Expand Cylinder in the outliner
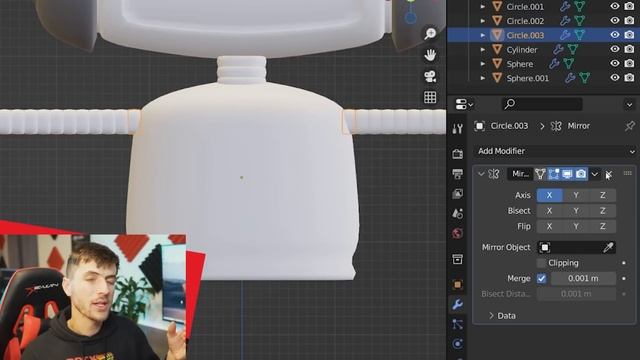 point(482,50)
